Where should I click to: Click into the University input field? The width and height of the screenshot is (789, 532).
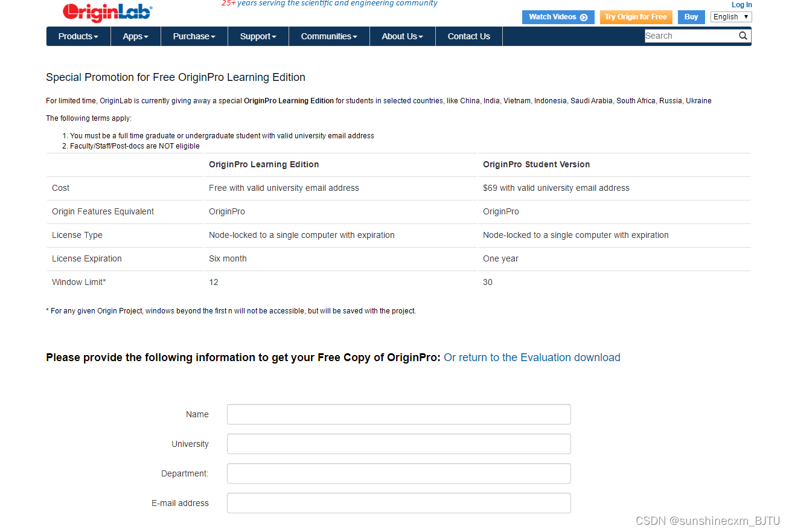pyautogui.click(x=399, y=444)
